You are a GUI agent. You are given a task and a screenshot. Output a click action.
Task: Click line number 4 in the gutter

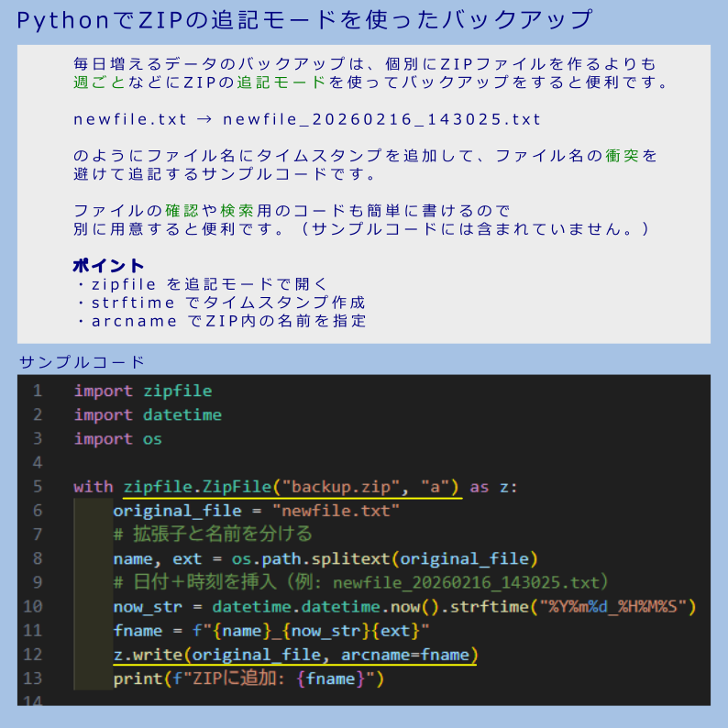tap(38, 462)
